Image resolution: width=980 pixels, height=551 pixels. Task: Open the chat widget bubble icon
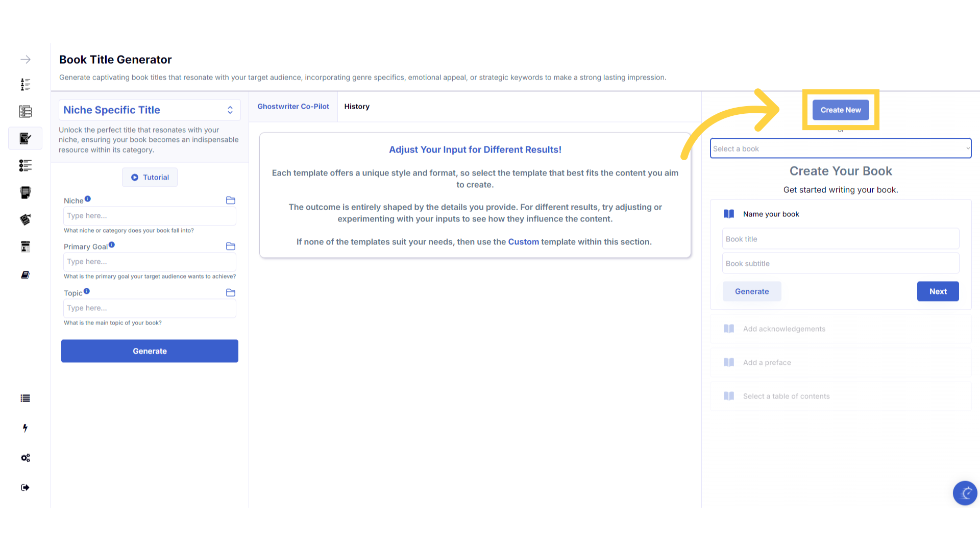[x=965, y=493]
